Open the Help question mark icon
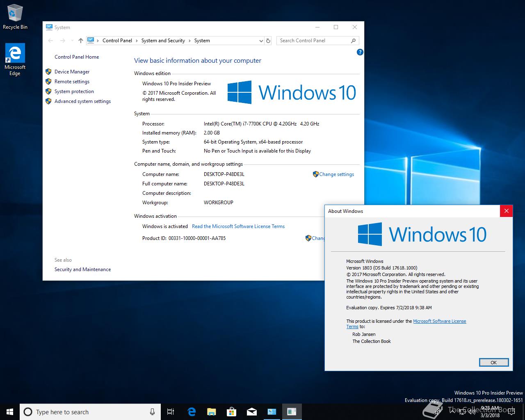Screen dimensions: 525x420 360,52
